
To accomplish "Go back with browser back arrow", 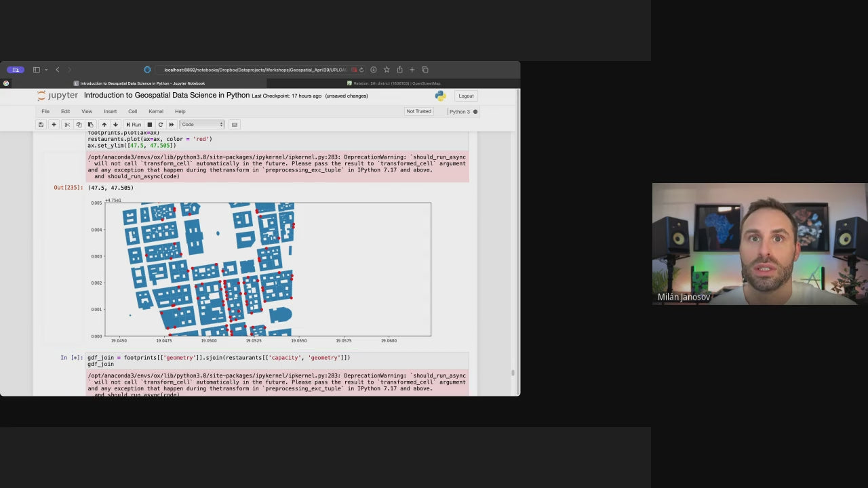I will click(x=58, y=70).
